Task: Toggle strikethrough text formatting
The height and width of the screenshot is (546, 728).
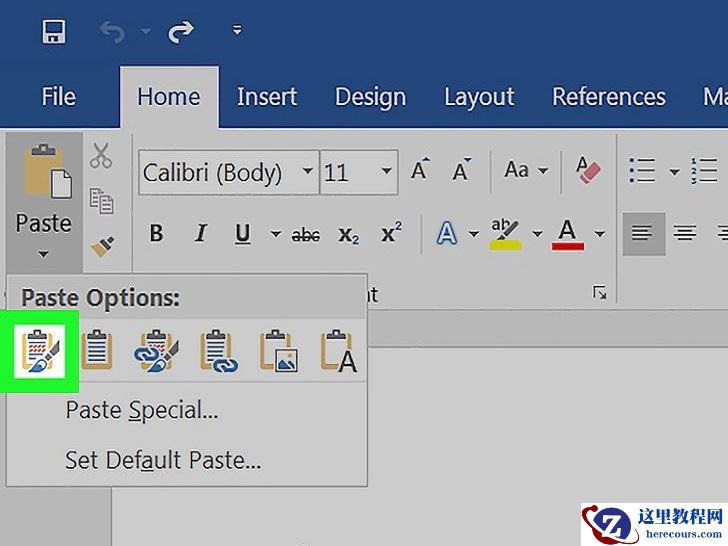Action: point(305,235)
